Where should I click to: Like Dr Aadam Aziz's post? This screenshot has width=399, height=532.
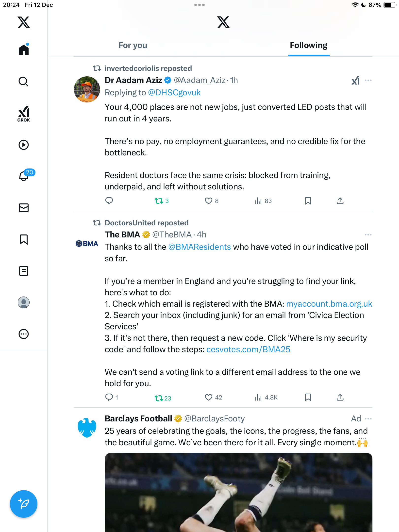209,201
